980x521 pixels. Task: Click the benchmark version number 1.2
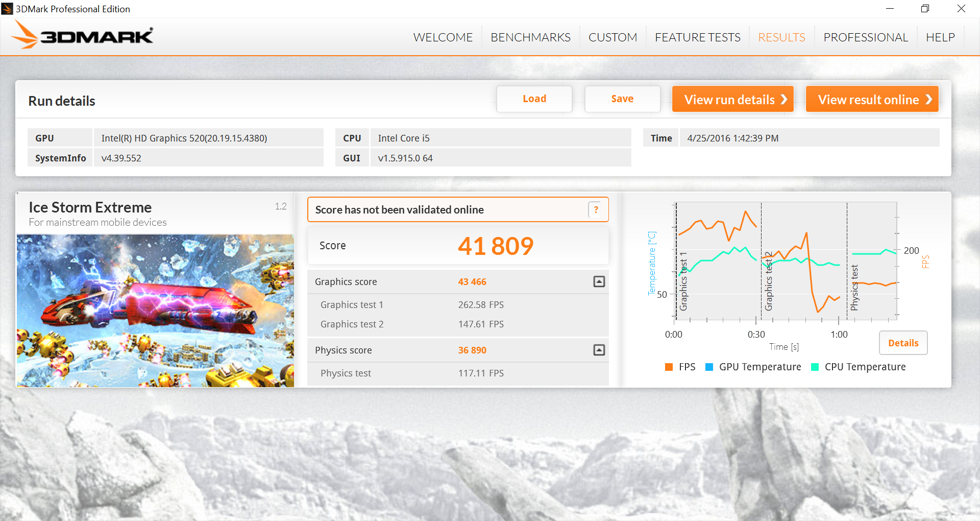[281, 206]
